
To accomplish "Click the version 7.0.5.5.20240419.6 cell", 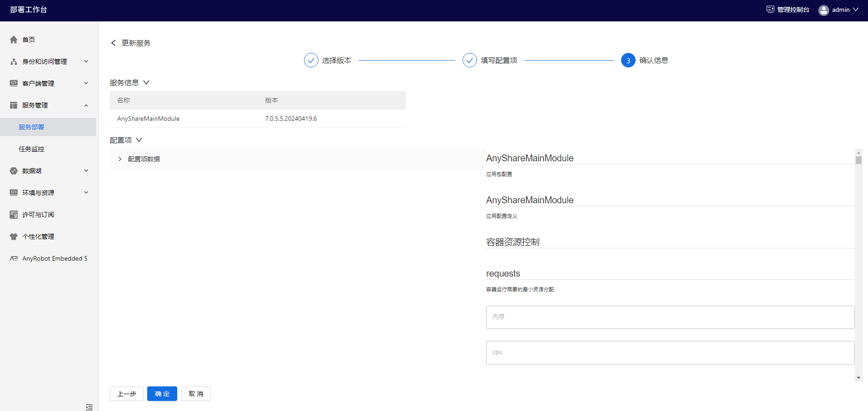I will (291, 118).
